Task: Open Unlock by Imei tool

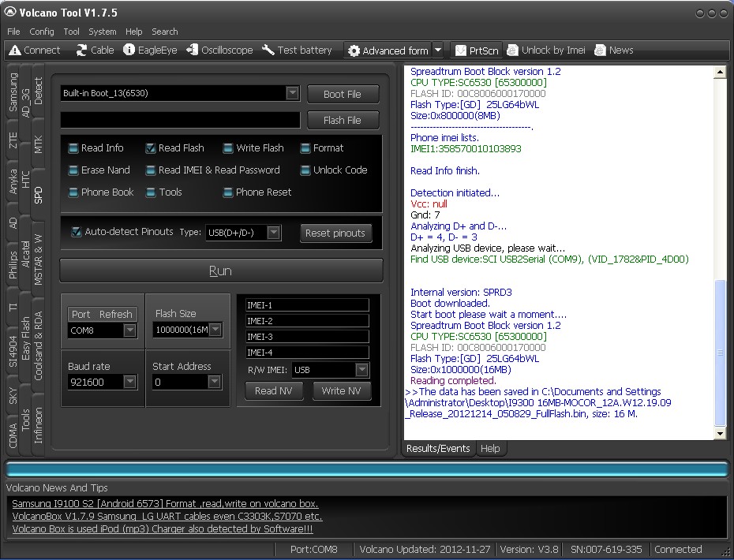Action: [x=546, y=50]
